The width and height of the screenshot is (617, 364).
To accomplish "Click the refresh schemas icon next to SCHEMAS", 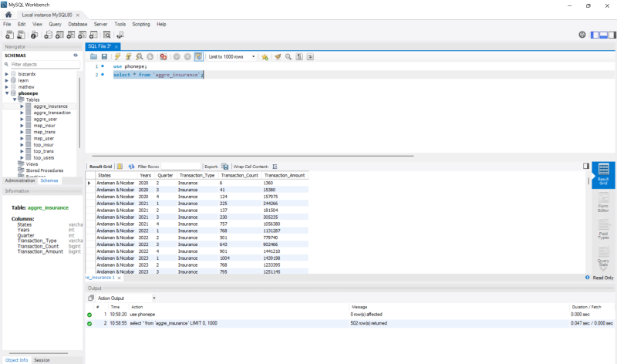I will point(76,56).
